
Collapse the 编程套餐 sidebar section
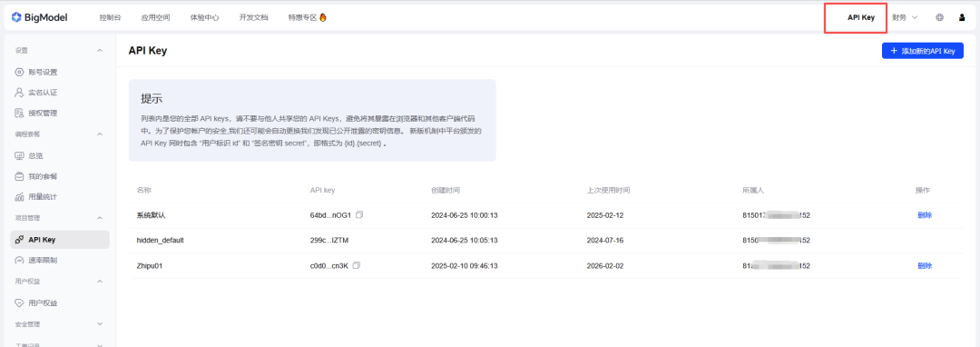pos(100,134)
